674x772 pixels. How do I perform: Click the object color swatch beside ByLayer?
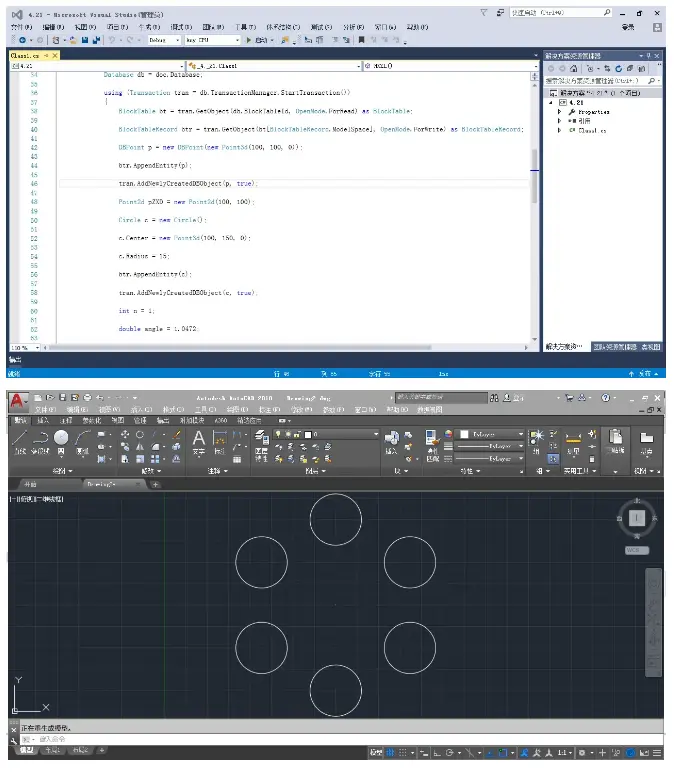click(464, 434)
